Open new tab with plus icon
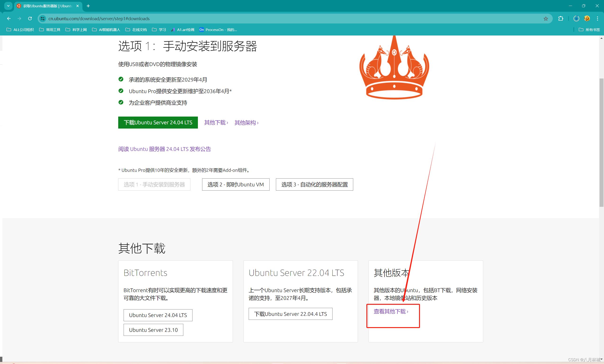 (x=88, y=6)
